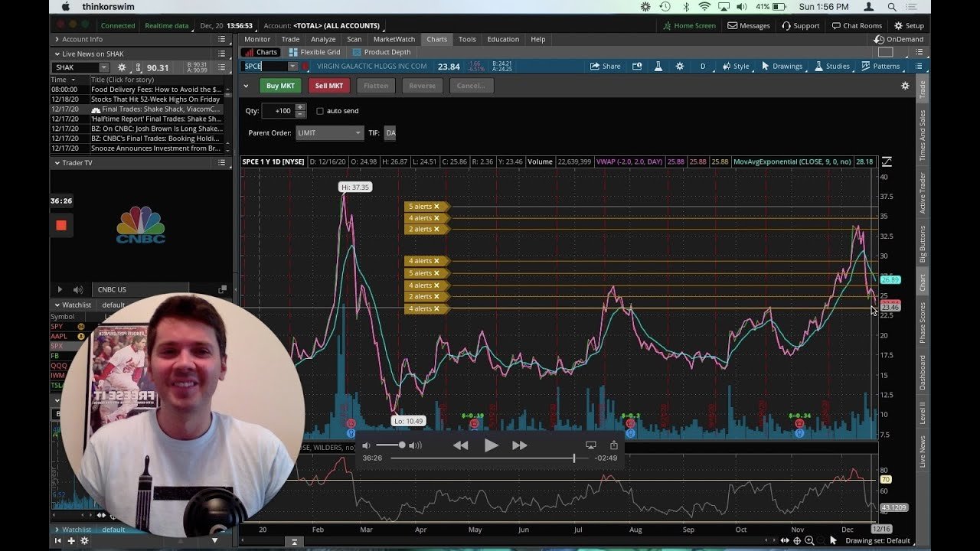Open Support headset link
This screenshot has width=980, height=551.
pos(800,25)
